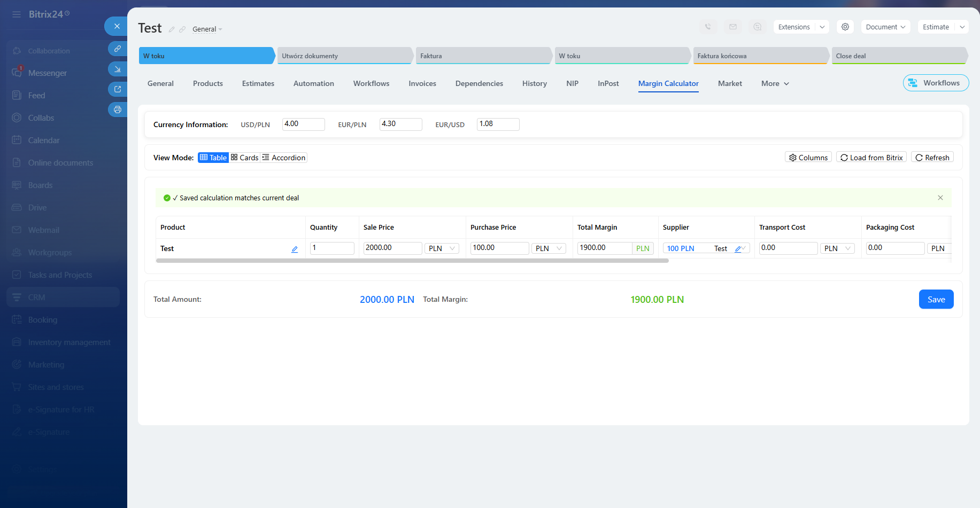Click the phone call icon in header
This screenshot has height=508, width=980.
(x=708, y=27)
